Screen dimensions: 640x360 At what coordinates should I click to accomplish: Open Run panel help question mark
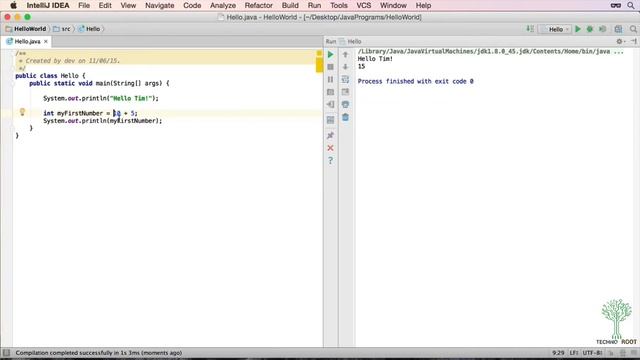click(x=331, y=160)
